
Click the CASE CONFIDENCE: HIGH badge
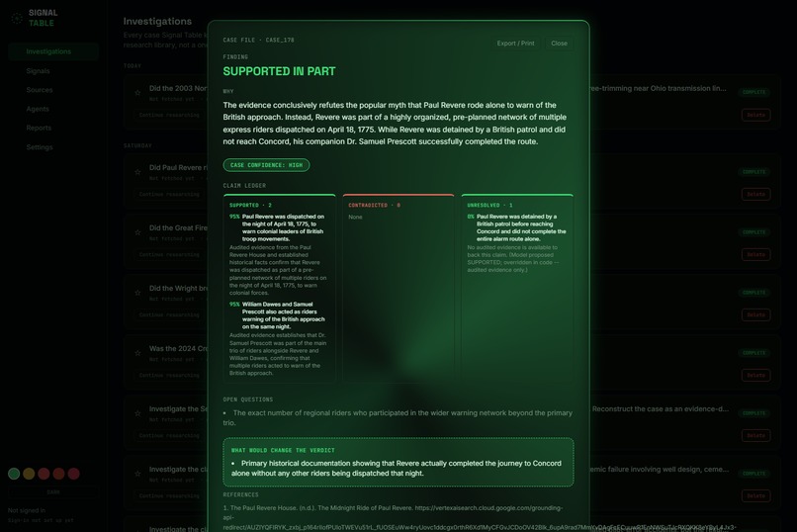click(266, 165)
